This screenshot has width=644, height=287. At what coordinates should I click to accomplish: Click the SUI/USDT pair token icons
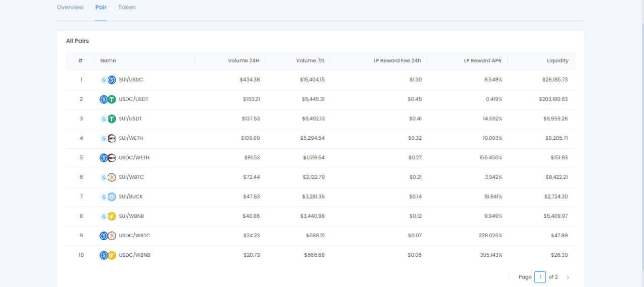[x=108, y=119]
